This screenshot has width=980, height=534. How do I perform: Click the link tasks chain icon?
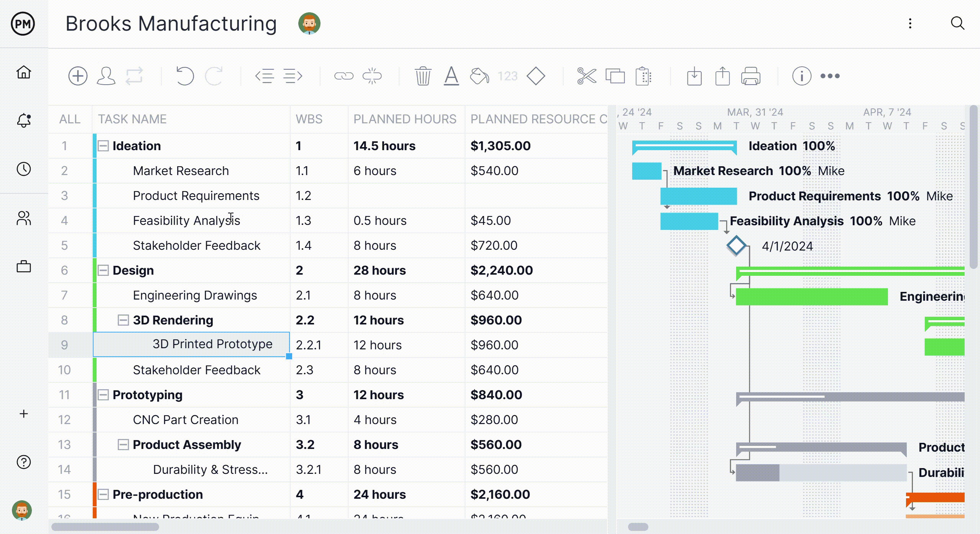pyautogui.click(x=344, y=76)
